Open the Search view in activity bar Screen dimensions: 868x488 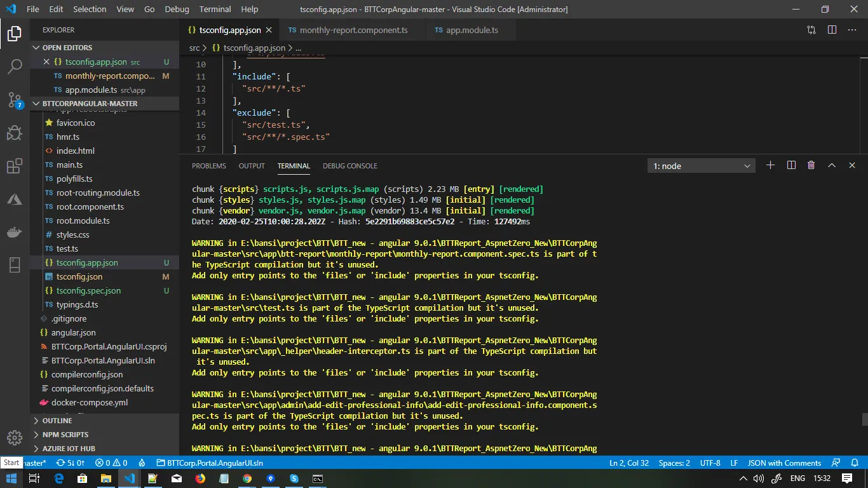(15, 66)
